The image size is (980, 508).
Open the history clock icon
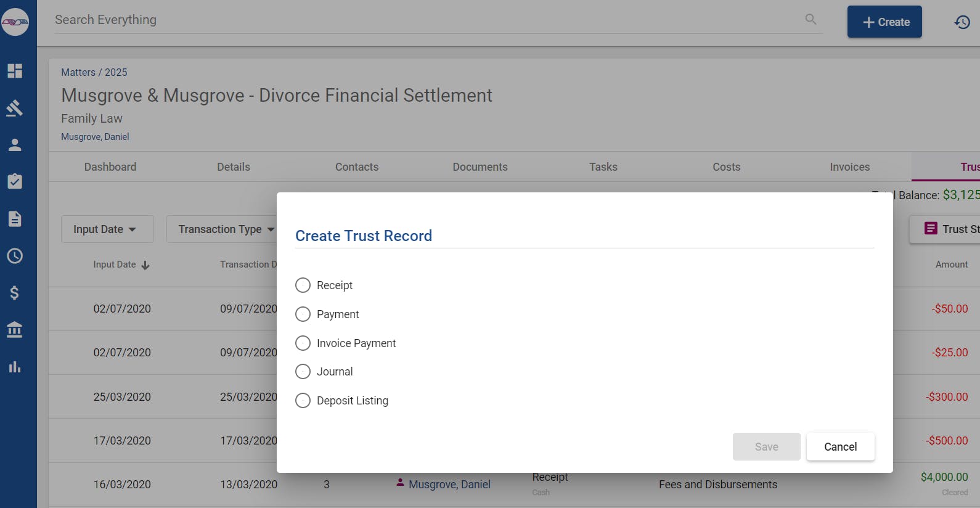[963, 22]
